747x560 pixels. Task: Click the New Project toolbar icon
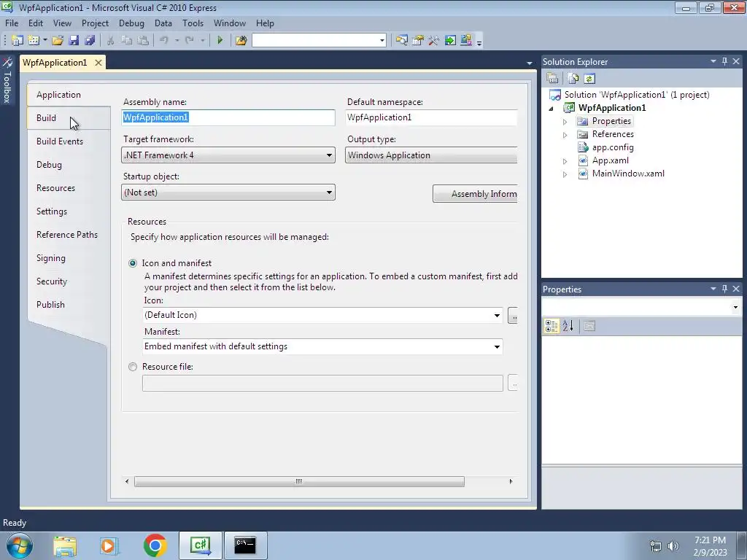(18, 41)
